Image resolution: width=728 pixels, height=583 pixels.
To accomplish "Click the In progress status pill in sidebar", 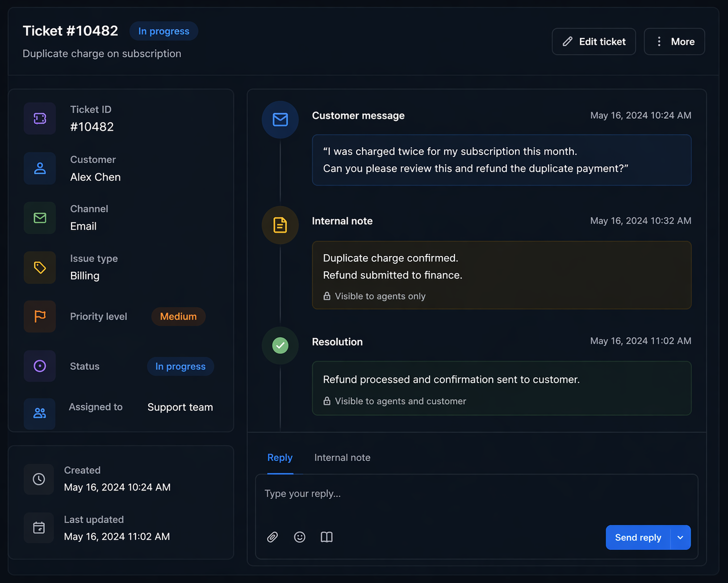I will [180, 366].
